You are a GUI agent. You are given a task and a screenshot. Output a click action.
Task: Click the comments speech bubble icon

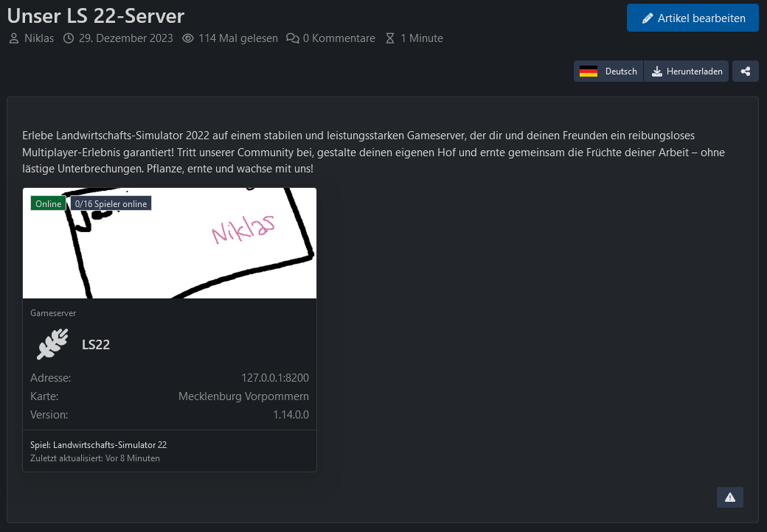(x=293, y=38)
